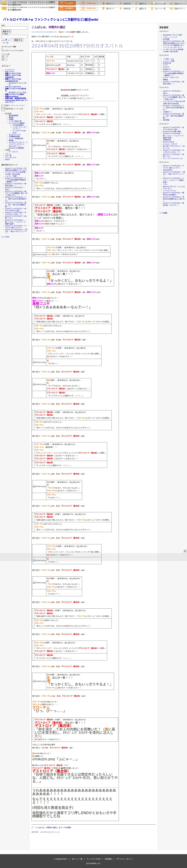Open 初めての方へ menu link
This screenshot has height=868, width=187.
(10, 71)
